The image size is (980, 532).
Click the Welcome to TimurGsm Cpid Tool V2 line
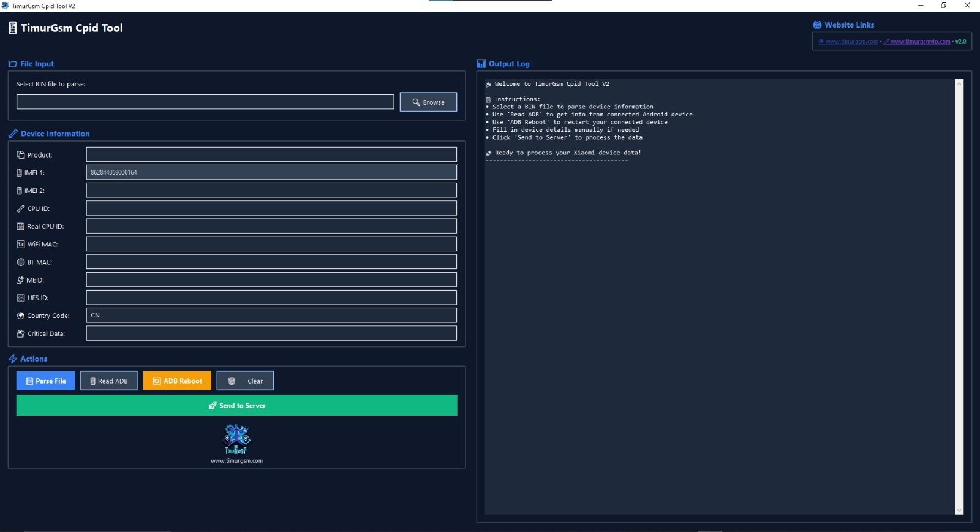click(x=551, y=84)
